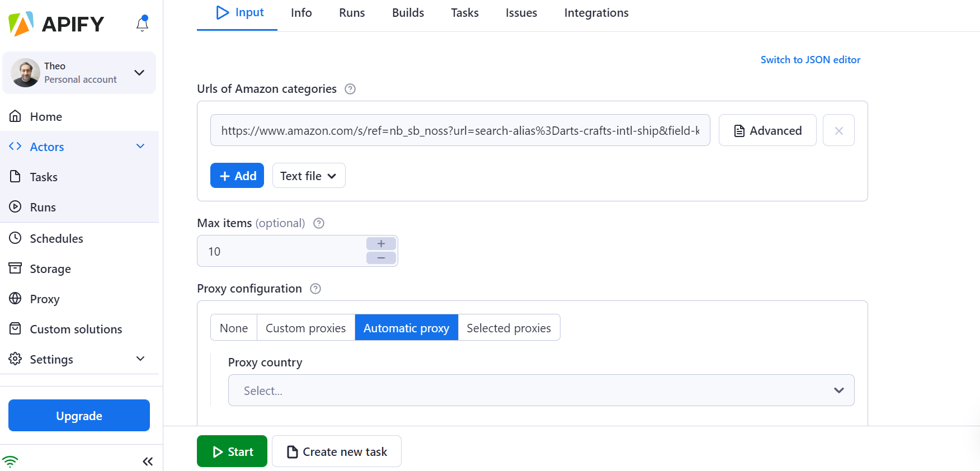Switch to the Info tab
Image resolution: width=980 pixels, height=471 pixels.
[301, 13]
